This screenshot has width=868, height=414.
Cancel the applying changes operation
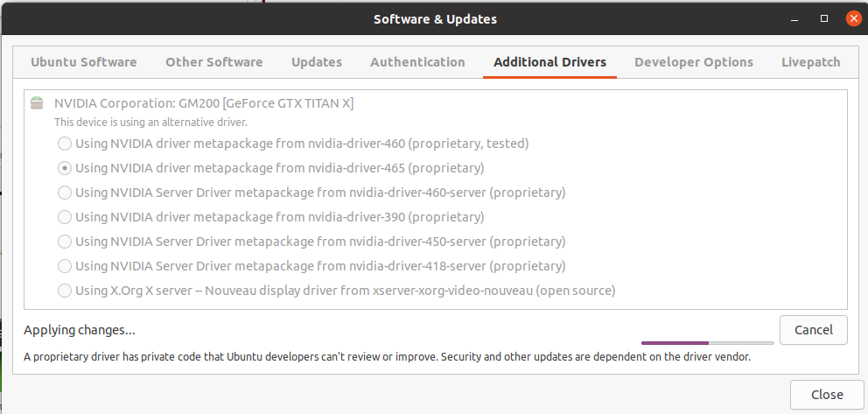tap(813, 330)
